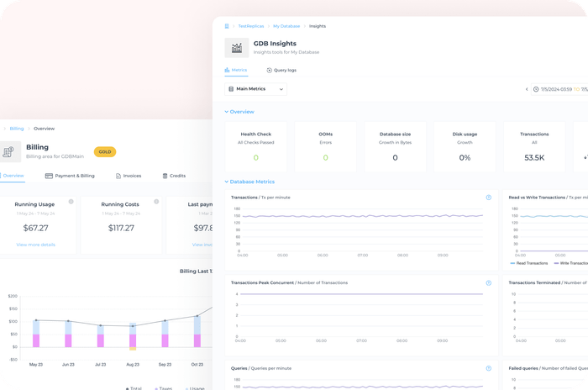The width and height of the screenshot is (588, 390).
Task: Click the home icon in Insights breadcrumb
Action: pos(227,26)
